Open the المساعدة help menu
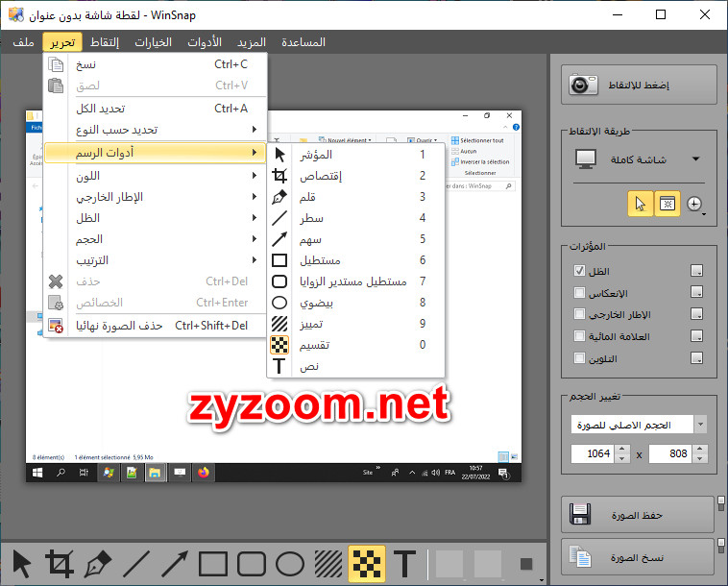Viewport: 728px width, 586px height. pyautogui.click(x=303, y=42)
